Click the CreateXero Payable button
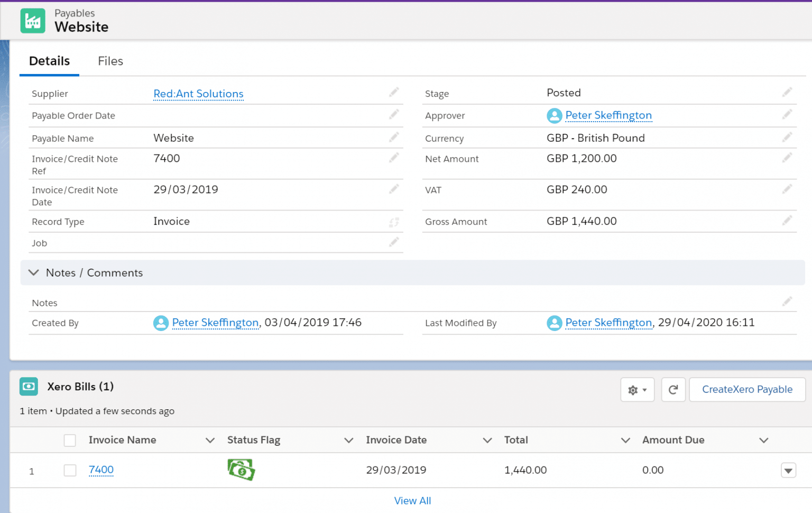Viewport: 812px width, 513px height. 747,389
